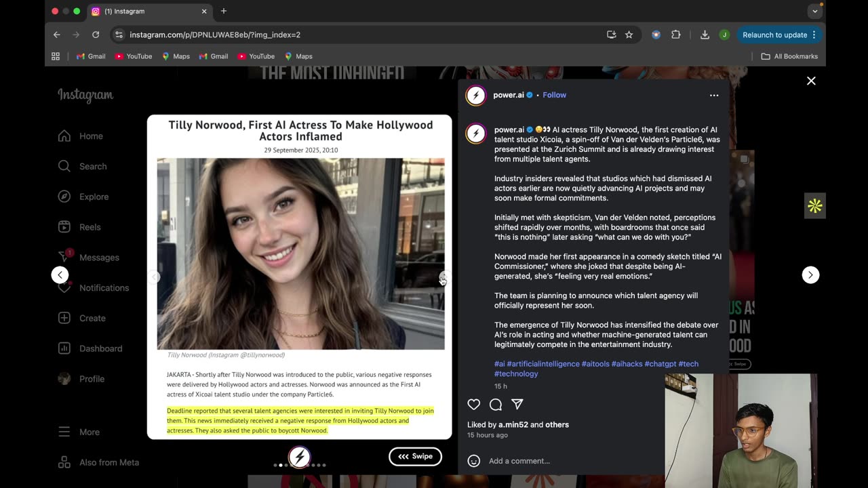This screenshot has width=868, height=488.
Task: Click the article headline about Tilly Norwood
Action: tap(300, 131)
